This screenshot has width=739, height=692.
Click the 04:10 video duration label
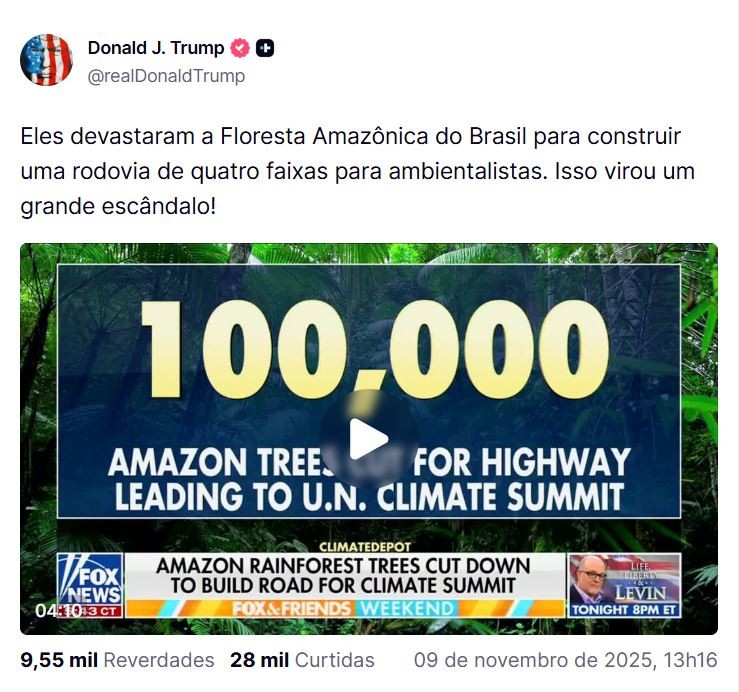[x=58, y=610]
